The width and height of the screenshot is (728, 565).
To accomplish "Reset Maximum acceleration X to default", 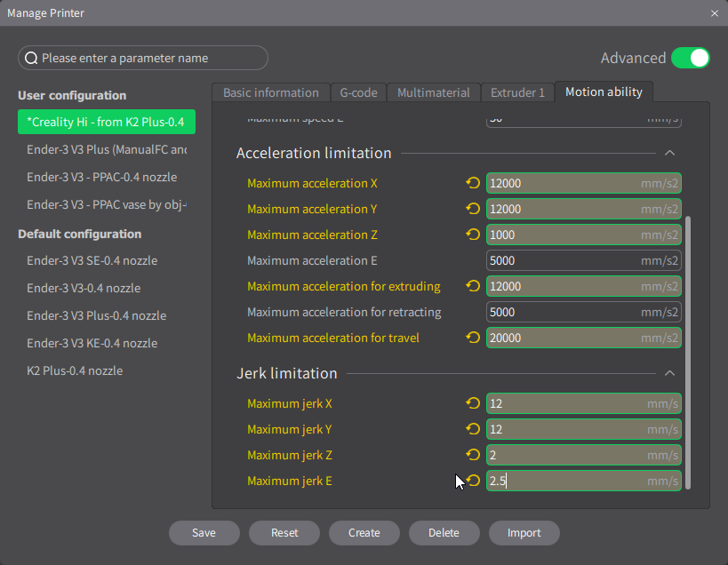I will [x=473, y=183].
